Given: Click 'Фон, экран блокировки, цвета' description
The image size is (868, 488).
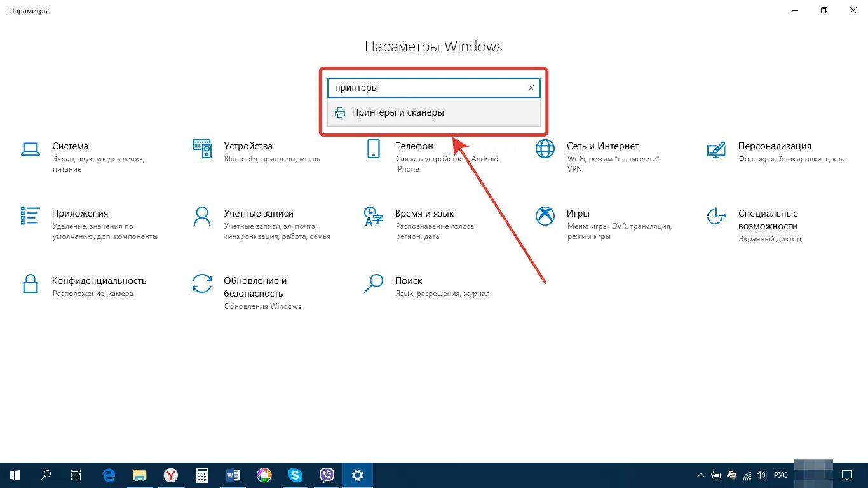Looking at the screenshot, I should coord(792,159).
